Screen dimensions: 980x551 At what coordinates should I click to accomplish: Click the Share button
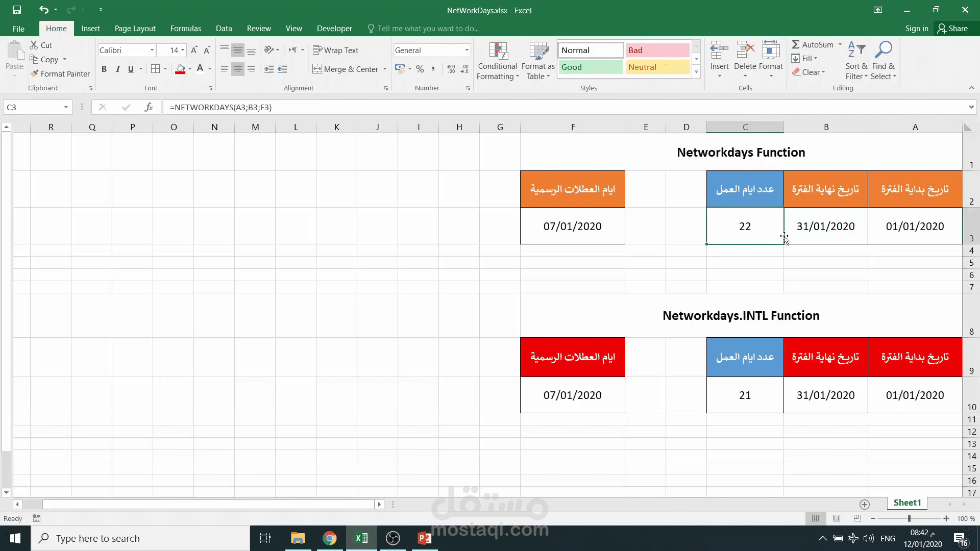(x=952, y=29)
